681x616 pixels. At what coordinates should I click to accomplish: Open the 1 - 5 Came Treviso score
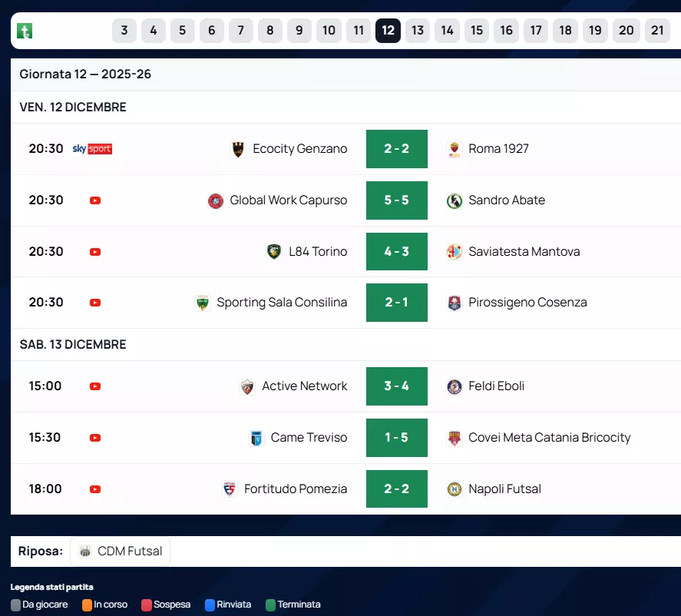pos(396,438)
